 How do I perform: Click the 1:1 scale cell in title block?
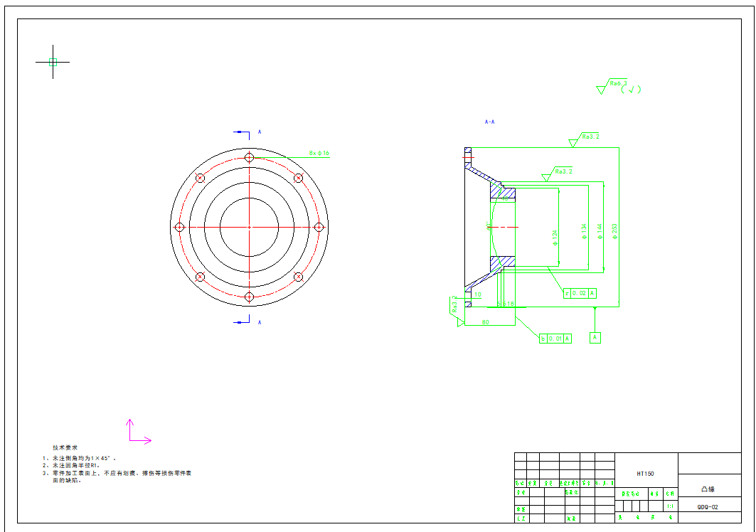tap(670, 506)
